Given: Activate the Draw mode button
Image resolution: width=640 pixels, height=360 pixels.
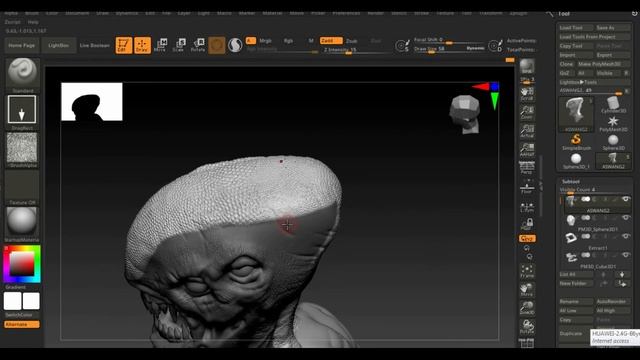Looking at the screenshot, I should pyautogui.click(x=142, y=45).
